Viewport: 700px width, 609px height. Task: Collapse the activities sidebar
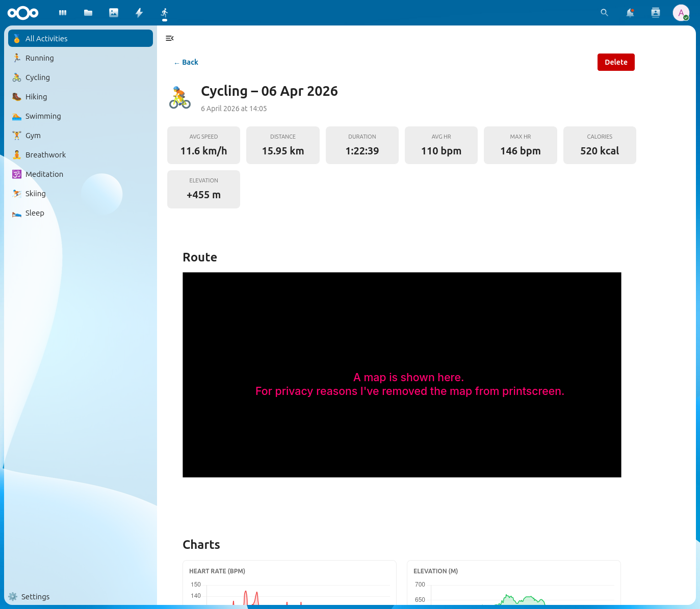tap(170, 38)
